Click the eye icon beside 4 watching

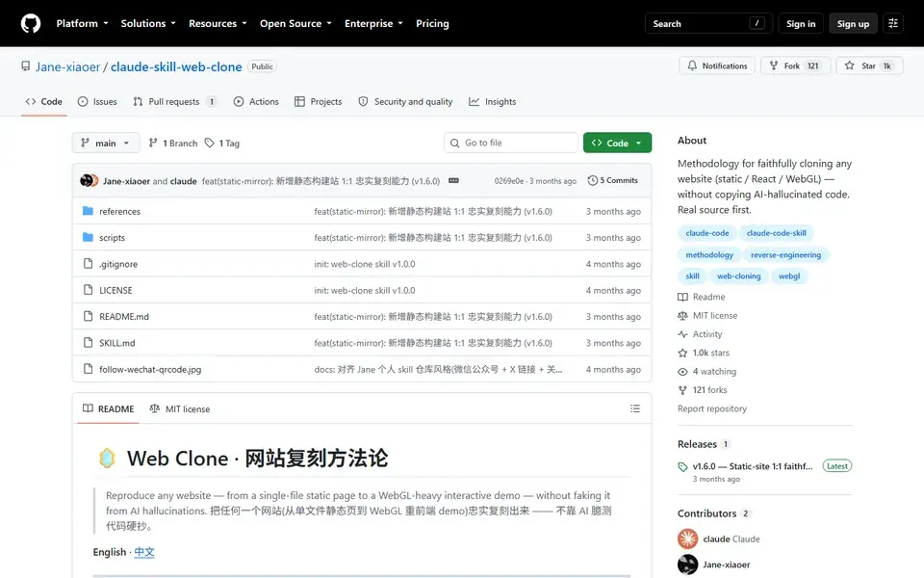(682, 372)
